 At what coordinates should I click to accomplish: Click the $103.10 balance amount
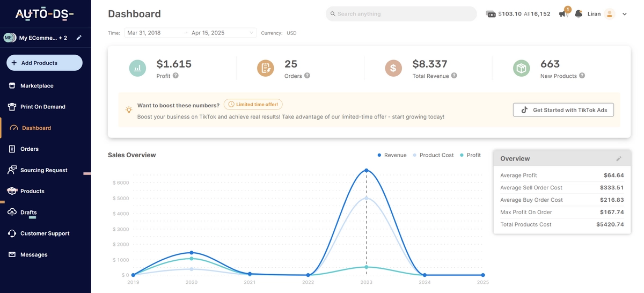pyautogui.click(x=510, y=14)
